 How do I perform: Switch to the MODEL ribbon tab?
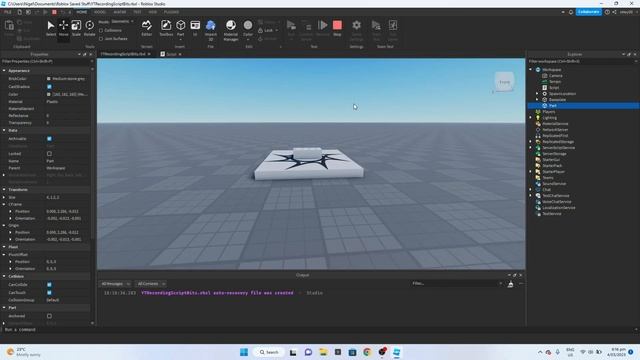click(100, 12)
